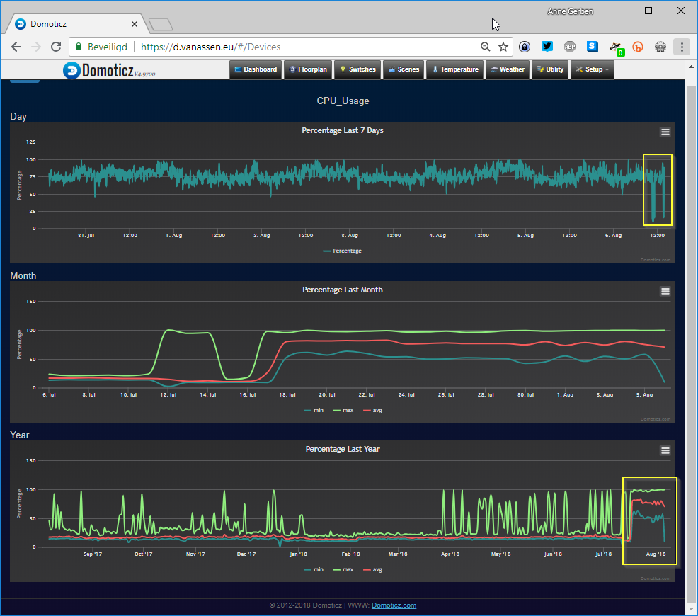Viewport: 698px width, 616px height.
Task: Open the Dashboard tab
Action: coord(256,69)
